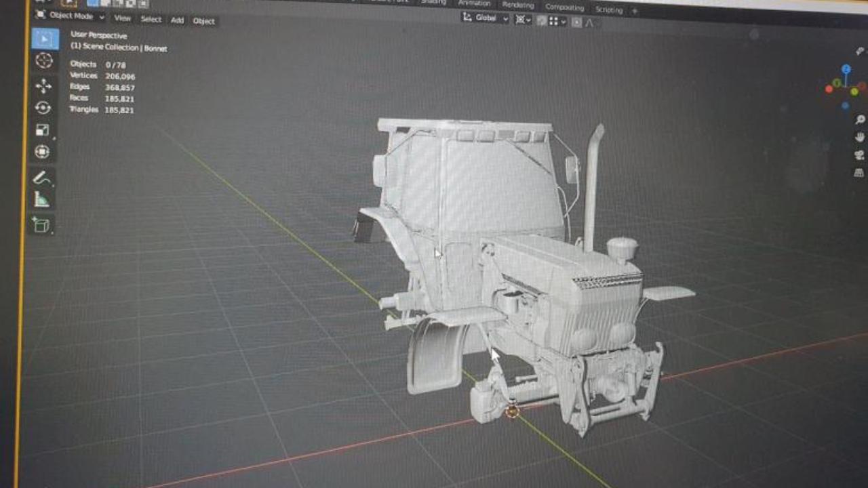Viewport: 868px width, 488px height.
Task: Click the 'Scene Collection | Bonnet' text
Action: (x=124, y=47)
